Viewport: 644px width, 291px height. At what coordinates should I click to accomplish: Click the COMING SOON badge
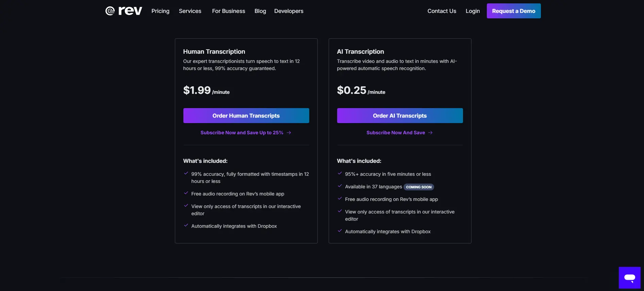[x=419, y=187]
